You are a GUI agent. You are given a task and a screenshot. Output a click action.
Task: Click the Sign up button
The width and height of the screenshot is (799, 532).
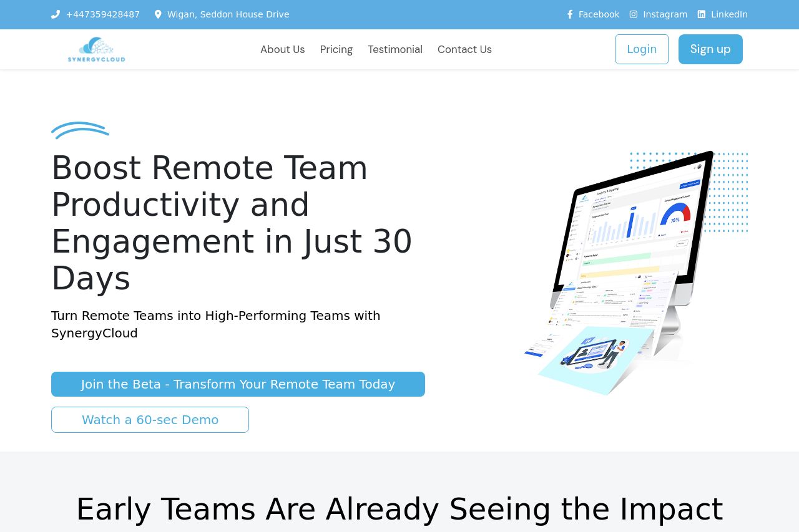[x=710, y=49]
